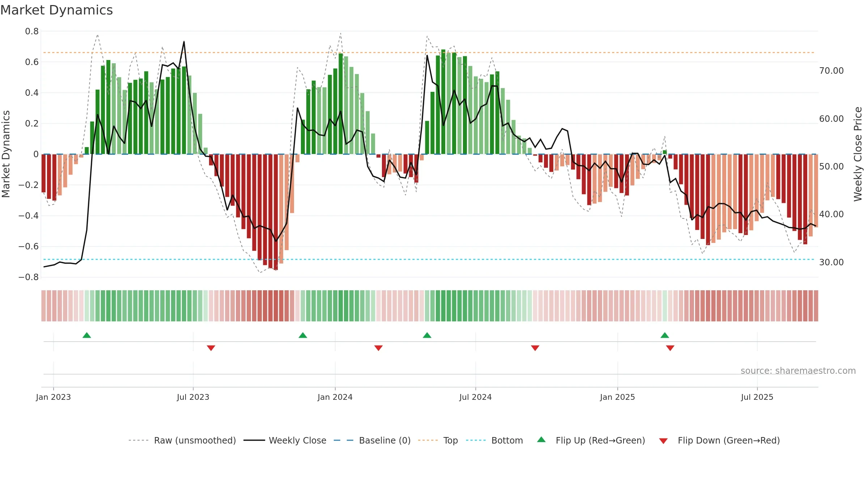The width and height of the screenshot is (868, 488).
Task: Toggle the Baseline (0) legend entry
Action: pyautogui.click(x=372, y=440)
